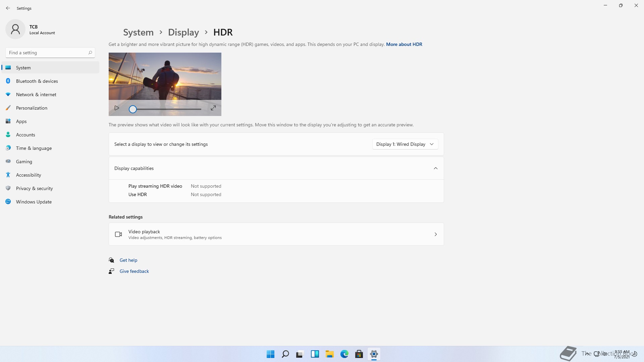The height and width of the screenshot is (362, 644).
Task: Select Windows Update menu item
Action: (x=50, y=202)
